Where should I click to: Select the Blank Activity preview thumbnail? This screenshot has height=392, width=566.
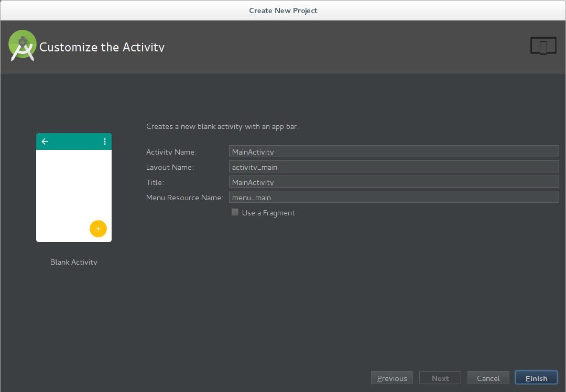(x=74, y=188)
